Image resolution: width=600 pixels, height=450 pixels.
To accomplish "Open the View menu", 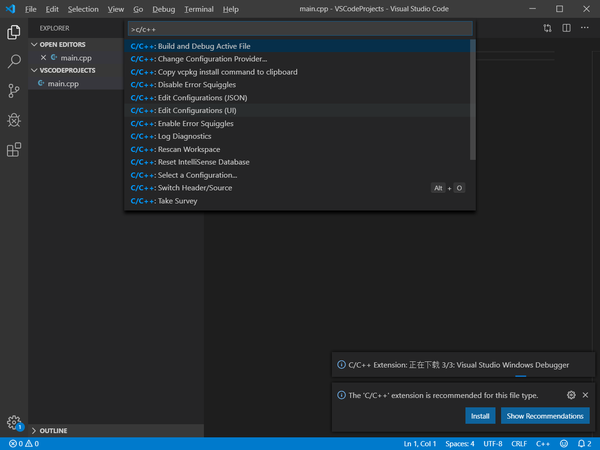I will coord(116,9).
